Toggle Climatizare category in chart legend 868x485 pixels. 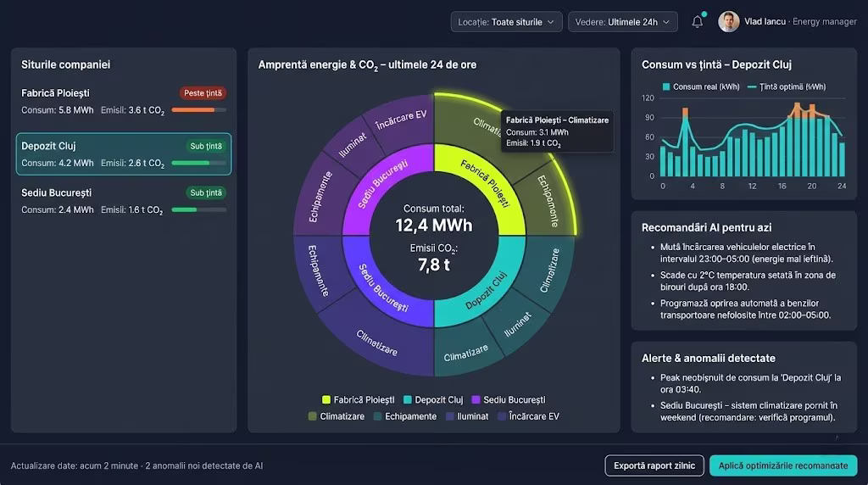point(312,416)
